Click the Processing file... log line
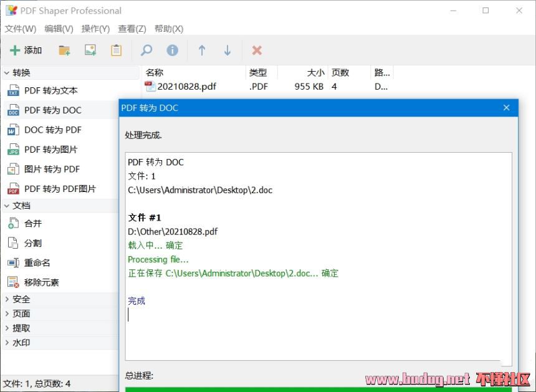 pyautogui.click(x=158, y=259)
